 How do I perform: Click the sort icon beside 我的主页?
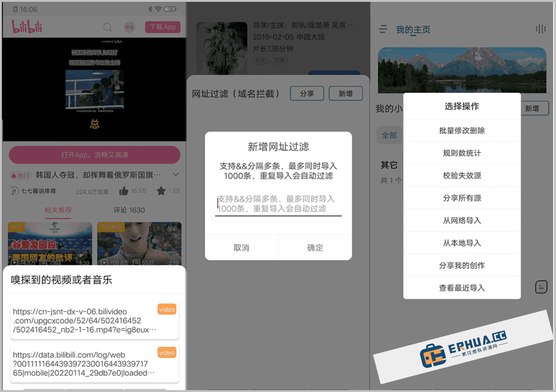pyautogui.click(x=383, y=29)
